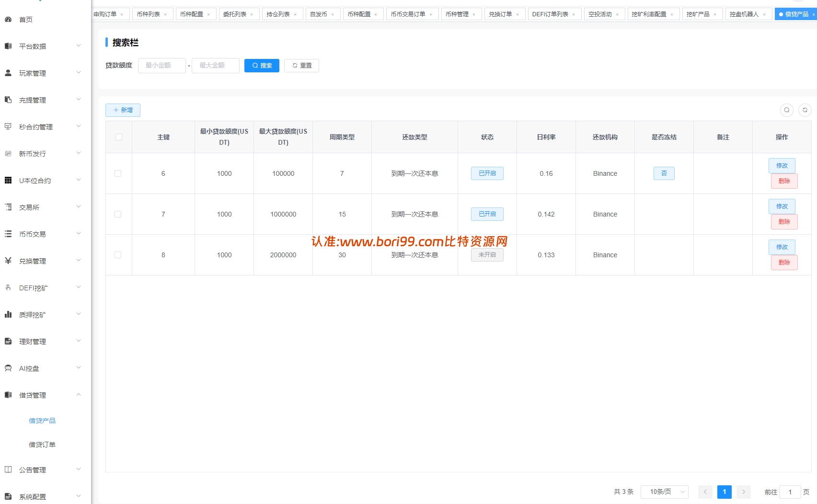Image resolution: width=817 pixels, height=504 pixels.
Task: Click the 平台数据 sidebar icon
Action: point(8,46)
